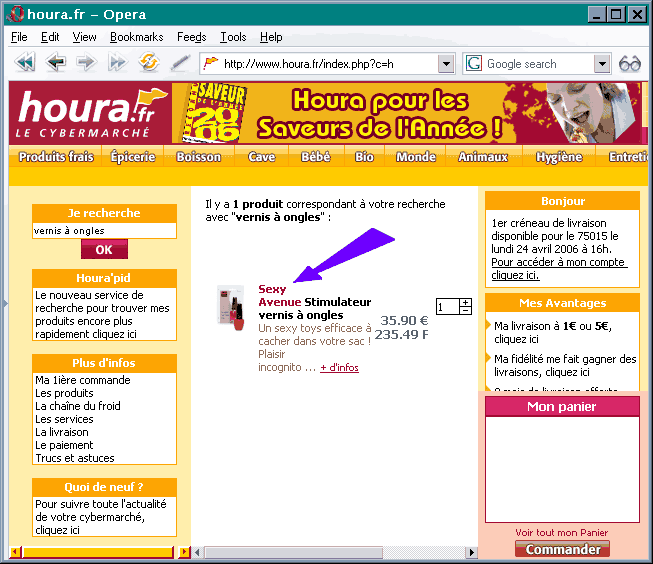Open the search engine dropdown arrow

602,64
